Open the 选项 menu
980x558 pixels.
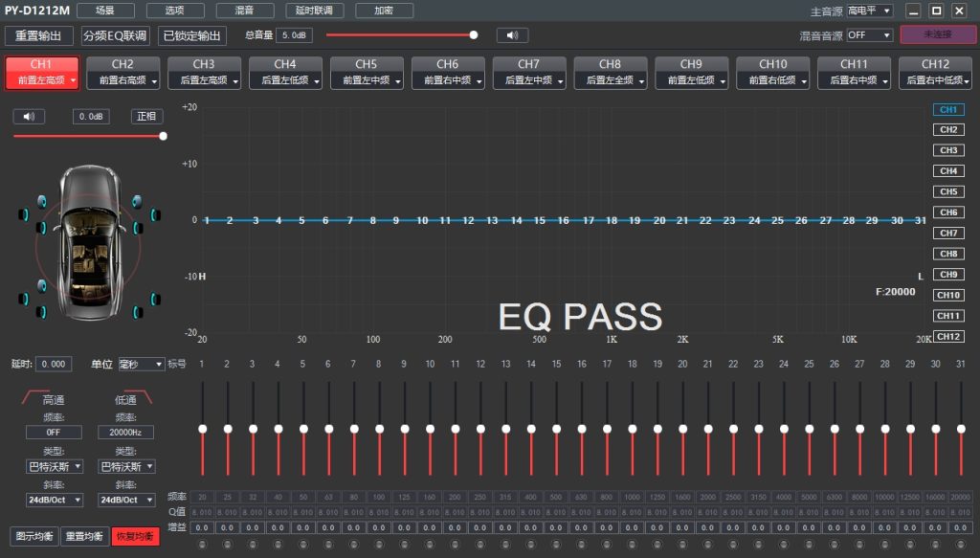(175, 11)
